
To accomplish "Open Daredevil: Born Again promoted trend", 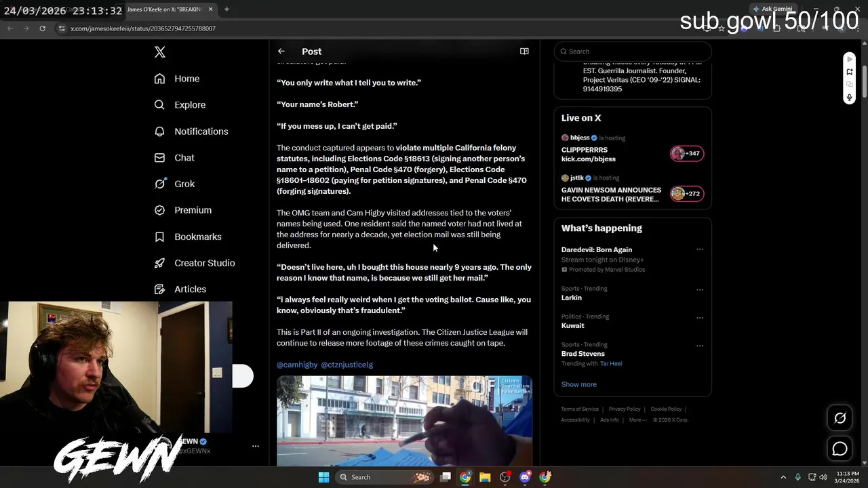I will [x=633, y=259].
